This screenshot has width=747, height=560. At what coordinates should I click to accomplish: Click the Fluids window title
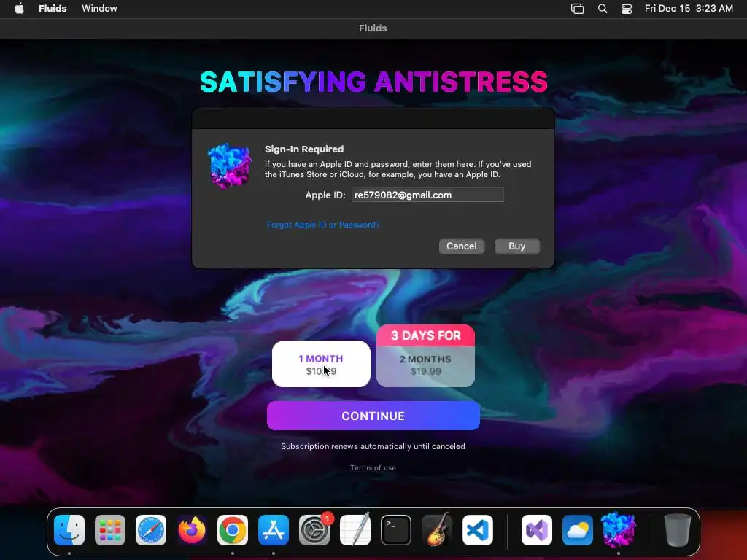tap(373, 28)
